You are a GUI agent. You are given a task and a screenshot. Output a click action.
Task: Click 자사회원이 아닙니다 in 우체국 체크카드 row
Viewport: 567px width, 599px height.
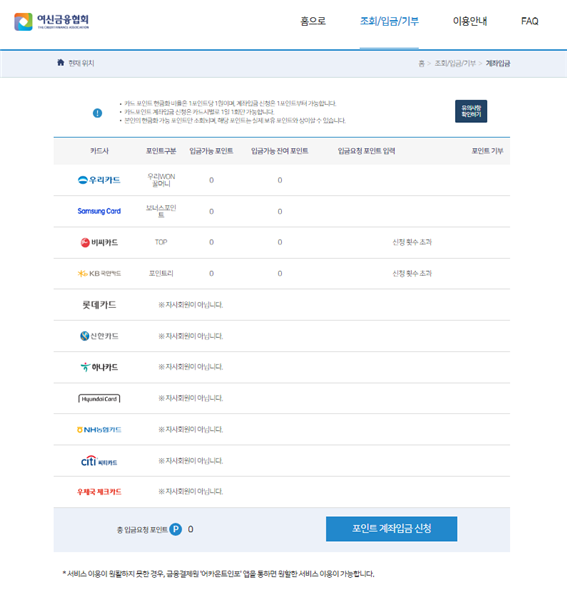pyautogui.click(x=191, y=491)
